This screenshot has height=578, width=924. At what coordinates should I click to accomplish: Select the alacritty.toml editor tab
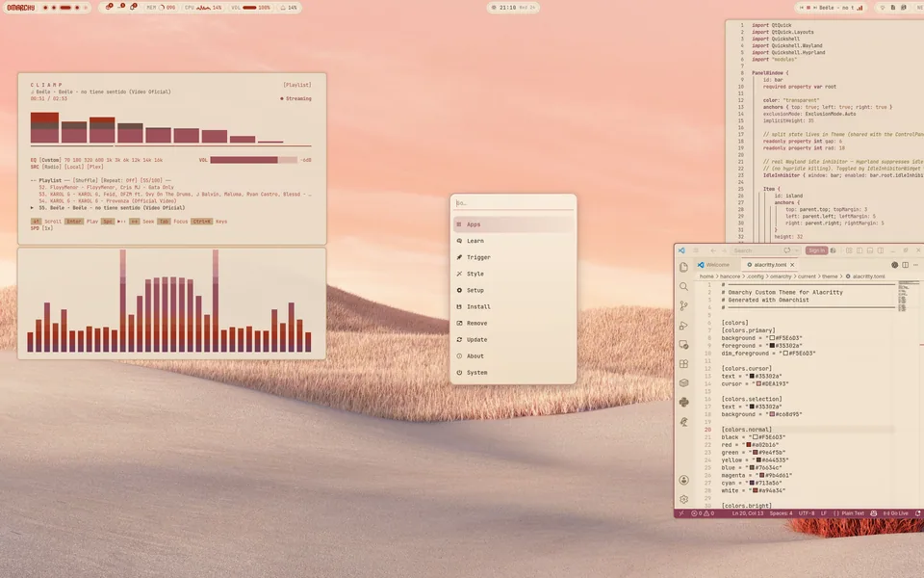tap(771, 265)
